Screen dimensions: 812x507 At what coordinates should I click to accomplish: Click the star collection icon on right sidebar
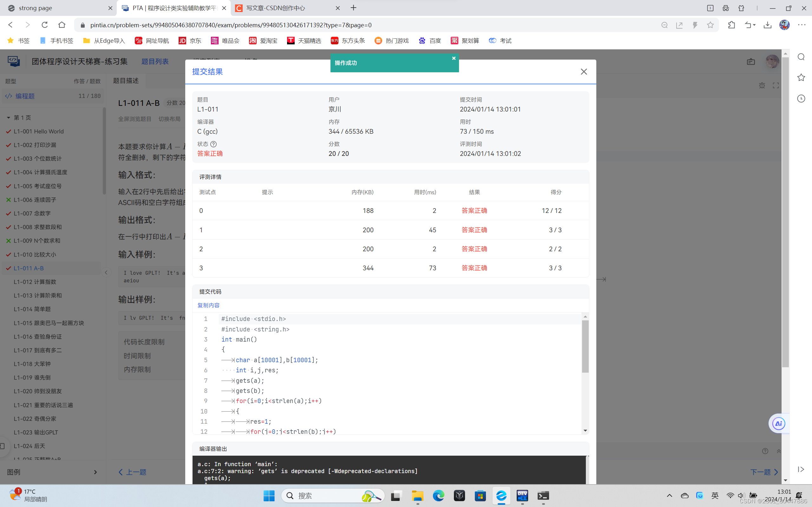tap(801, 77)
